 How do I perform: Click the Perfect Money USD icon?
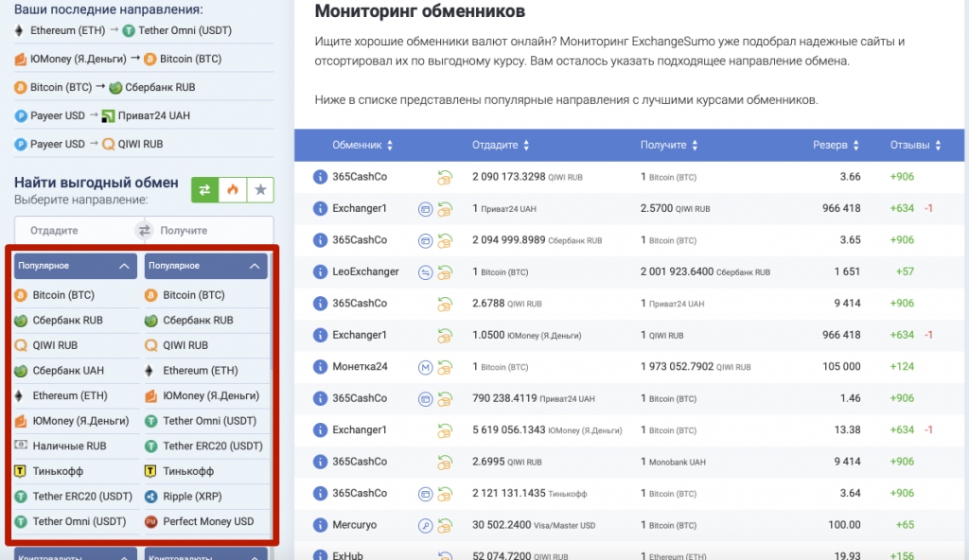pyautogui.click(x=150, y=521)
